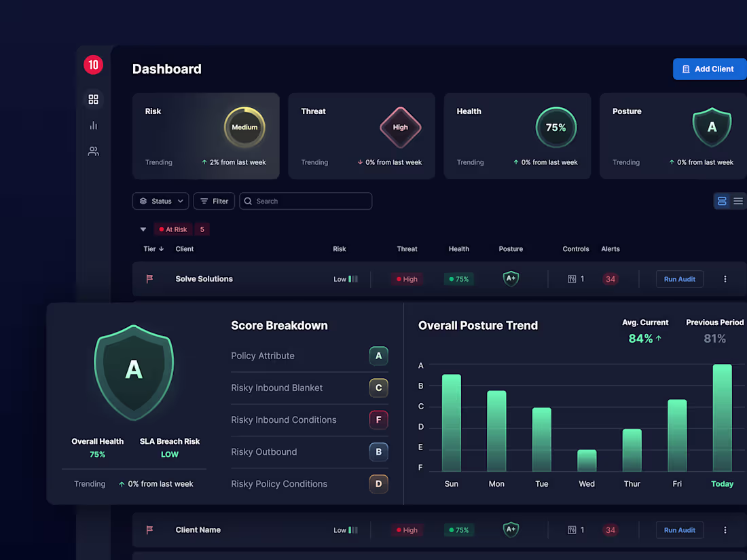The image size is (747, 560).
Task: Click the Health column header
Action: (459, 249)
